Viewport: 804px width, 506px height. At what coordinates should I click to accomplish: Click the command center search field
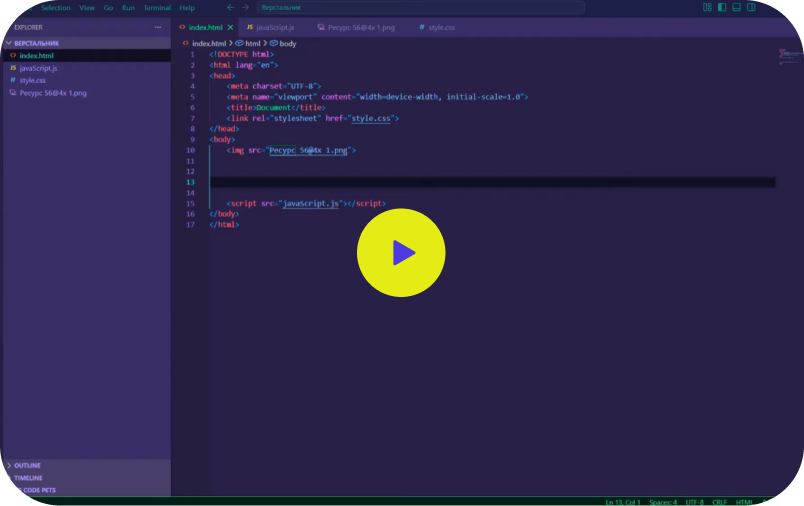[x=420, y=7]
